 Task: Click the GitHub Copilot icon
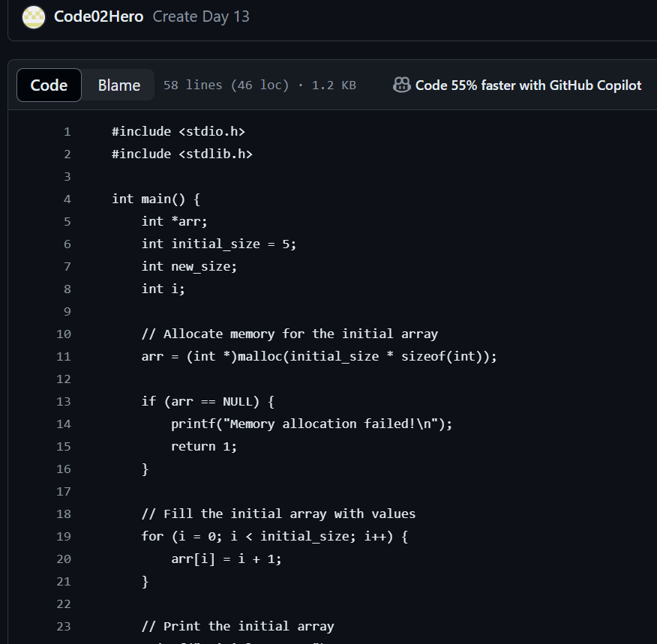click(x=402, y=85)
